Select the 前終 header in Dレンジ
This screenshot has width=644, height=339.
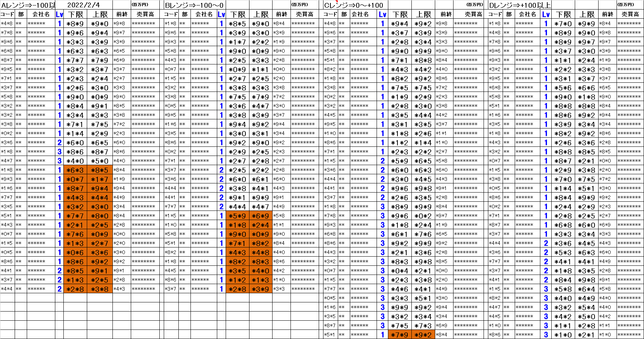point(607,14)
